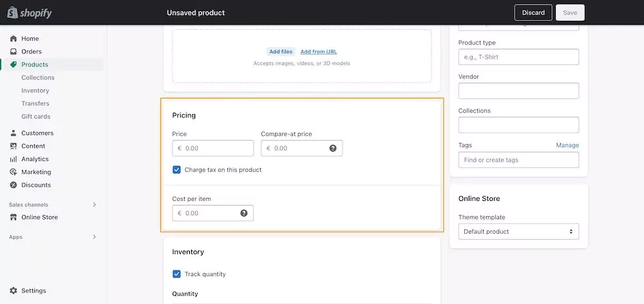
Task: Expand the Apps section chevron
Action: [x=95, y=237]
